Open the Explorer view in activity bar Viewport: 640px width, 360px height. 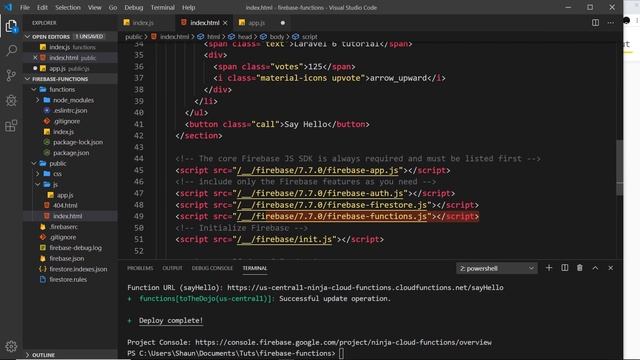pyautogui.click(x=11, y=27)
